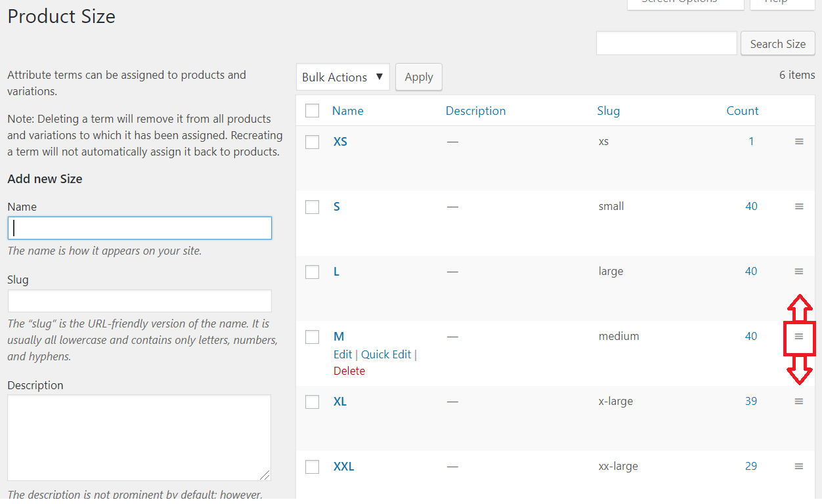The width and height of the screenshot is (822, 504).
Task: Check the box next to XS
Action: click(313, 142)
